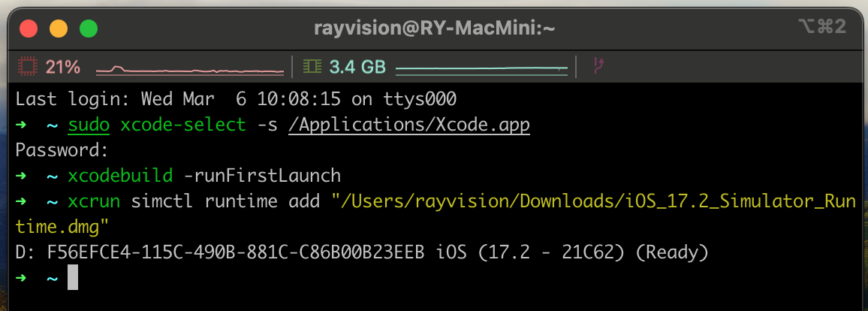Click the 3.4 GB memory reading
This screenshot has width=868, height=311.
pos(357,67)
